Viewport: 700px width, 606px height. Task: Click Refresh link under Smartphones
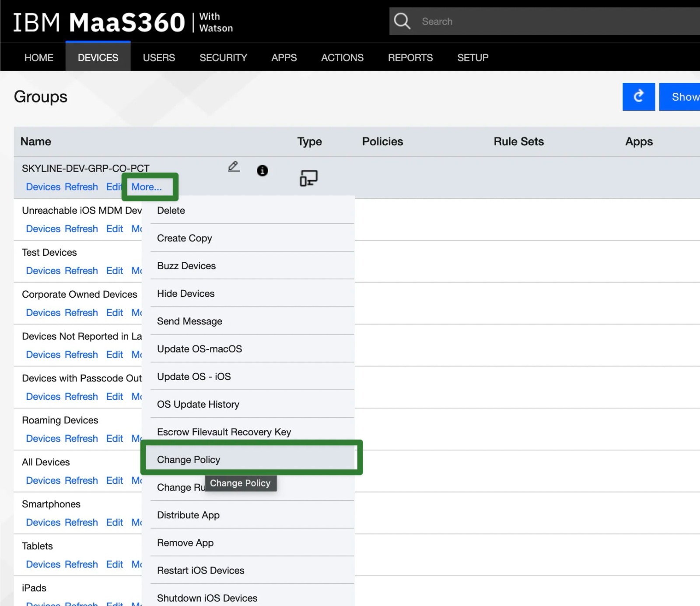[81, 523]
